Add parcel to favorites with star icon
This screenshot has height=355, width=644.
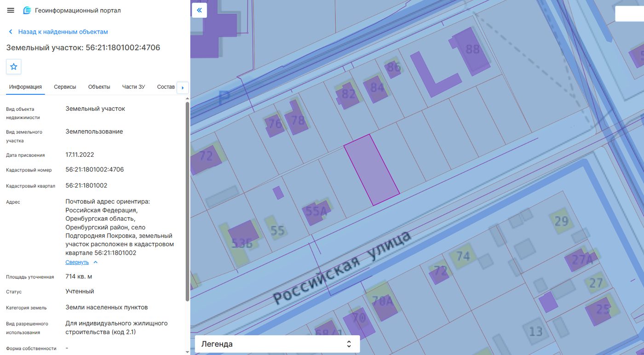pyautogui.click(x=14, y=67)
